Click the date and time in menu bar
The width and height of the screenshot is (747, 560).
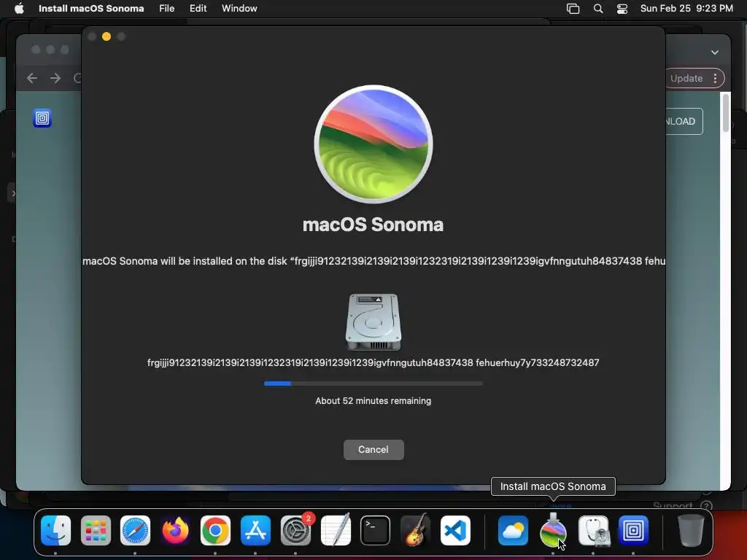click(x=686, y=8)
